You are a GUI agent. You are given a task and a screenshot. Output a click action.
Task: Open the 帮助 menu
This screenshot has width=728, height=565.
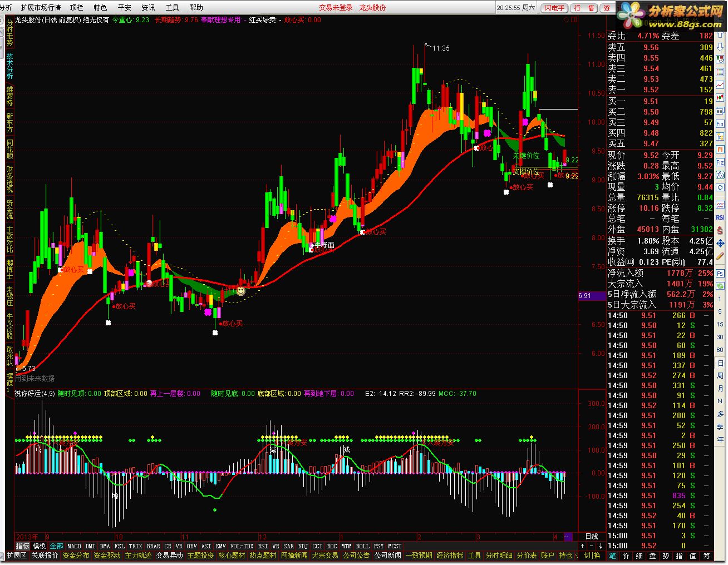tap(196, 7)
